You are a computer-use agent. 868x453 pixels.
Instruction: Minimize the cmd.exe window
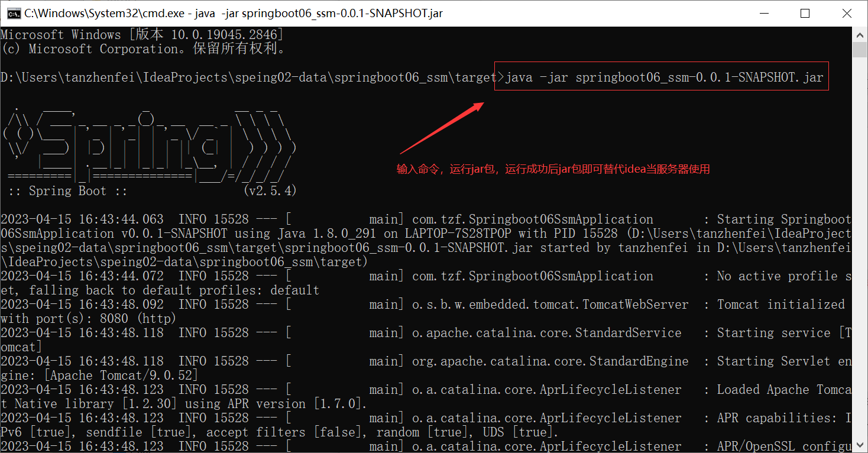pyautogui.click(x=765, y=12)
